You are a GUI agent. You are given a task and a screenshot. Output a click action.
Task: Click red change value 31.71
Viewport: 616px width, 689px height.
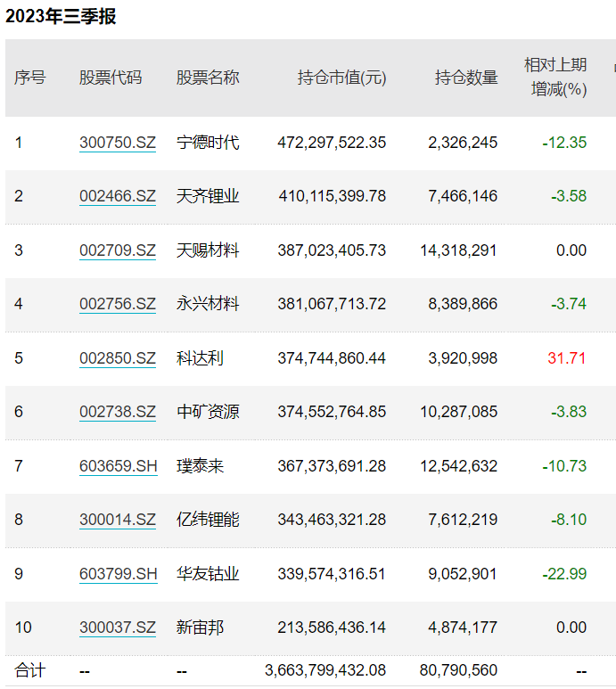tap(567, 358)
